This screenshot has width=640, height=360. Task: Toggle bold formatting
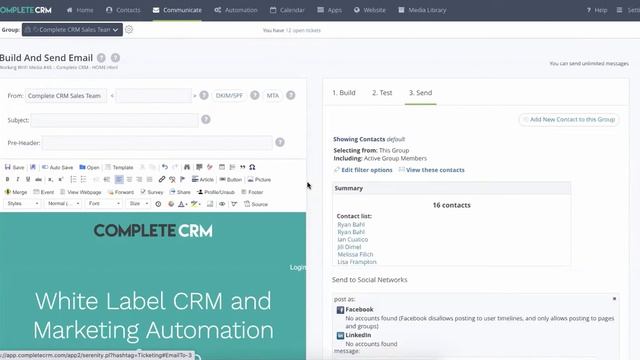tap(7, 180)
